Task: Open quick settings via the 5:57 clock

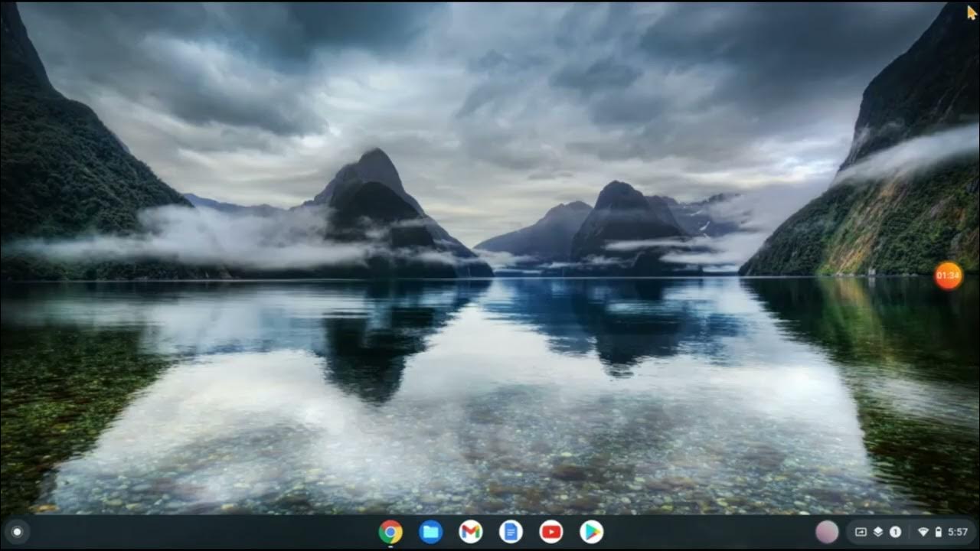Action: (958, 532)
